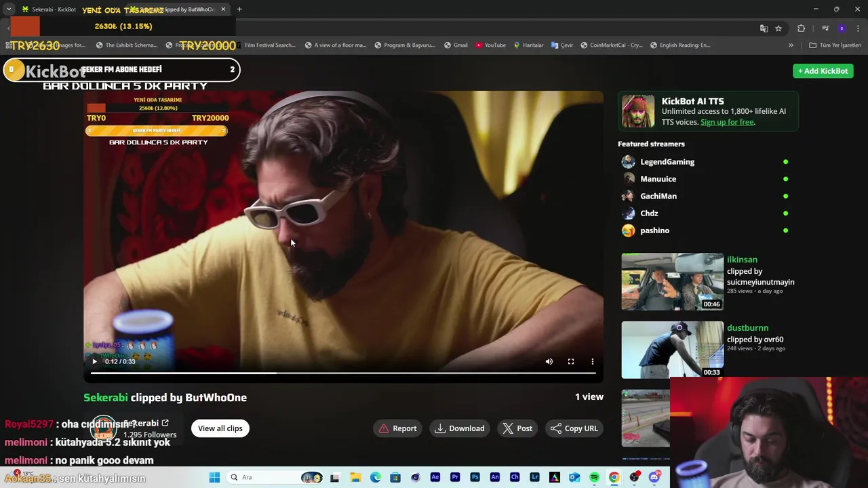View all clips from Sekerabi

click(220, 428)
